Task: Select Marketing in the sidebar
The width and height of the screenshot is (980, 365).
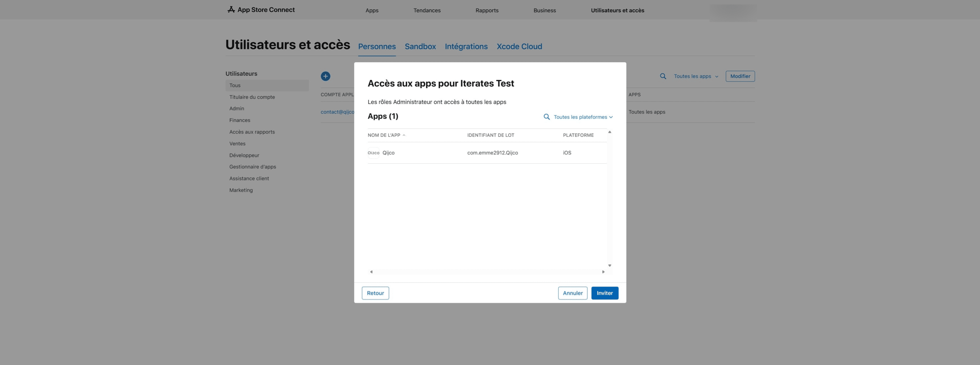Action: pyautogui.click(x=241, y=190)
